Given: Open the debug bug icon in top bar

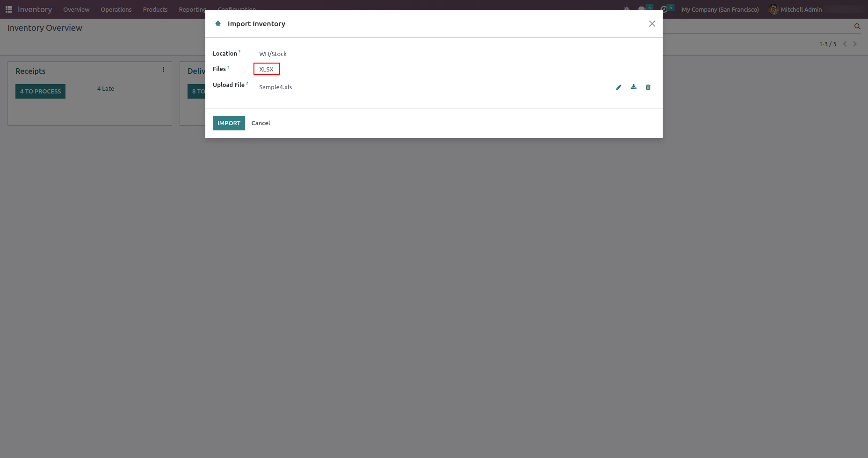Looking at the screenshot, I should (x=627, y=9).
